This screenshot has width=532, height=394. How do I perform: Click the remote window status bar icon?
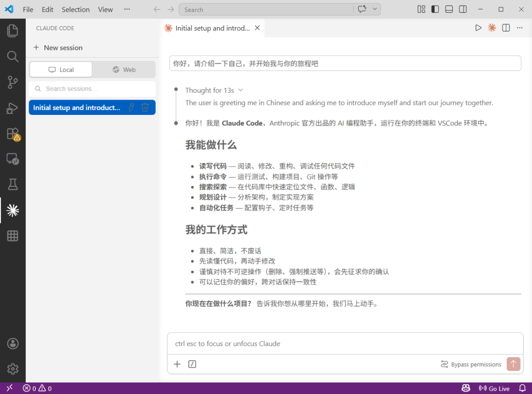pos(9,388)
